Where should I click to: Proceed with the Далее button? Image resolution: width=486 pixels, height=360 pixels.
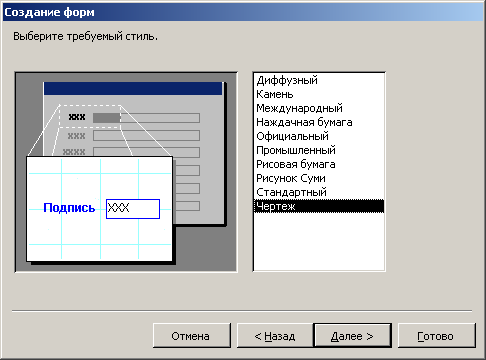point(352,336)
